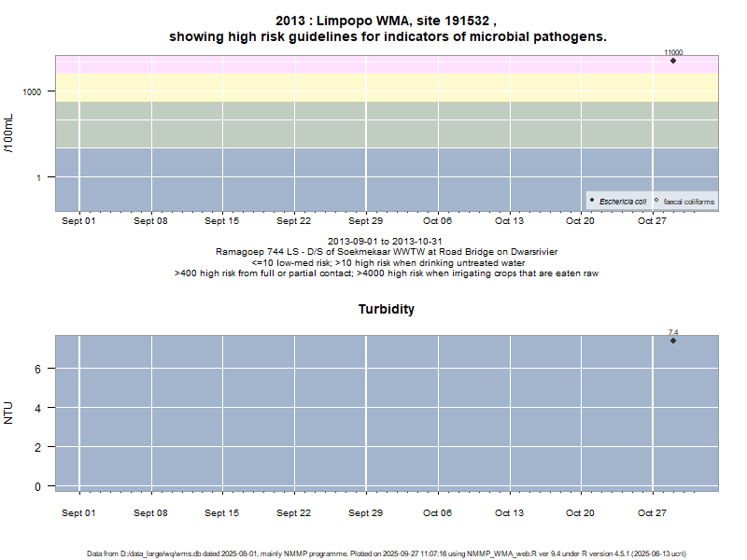Click 'Sept 15' on the pathogen chart axis

coord(222,221)
